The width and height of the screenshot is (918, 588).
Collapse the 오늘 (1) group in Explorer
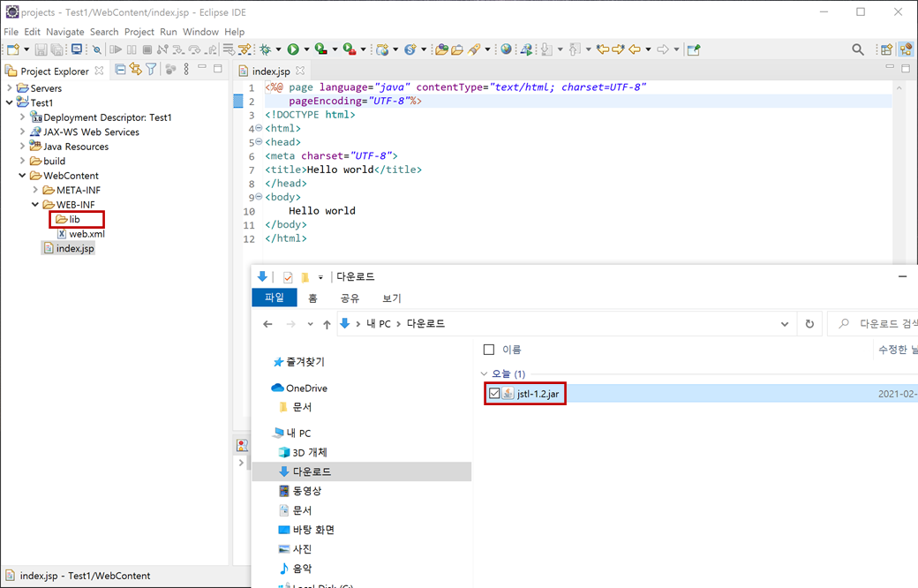pyautogui.click(x=484, y=373)
